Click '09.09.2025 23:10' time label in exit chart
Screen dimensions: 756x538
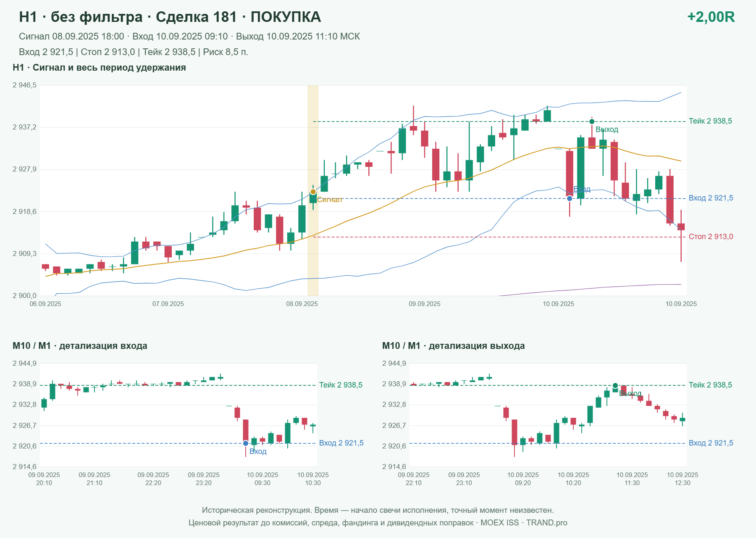pos(464,479)
